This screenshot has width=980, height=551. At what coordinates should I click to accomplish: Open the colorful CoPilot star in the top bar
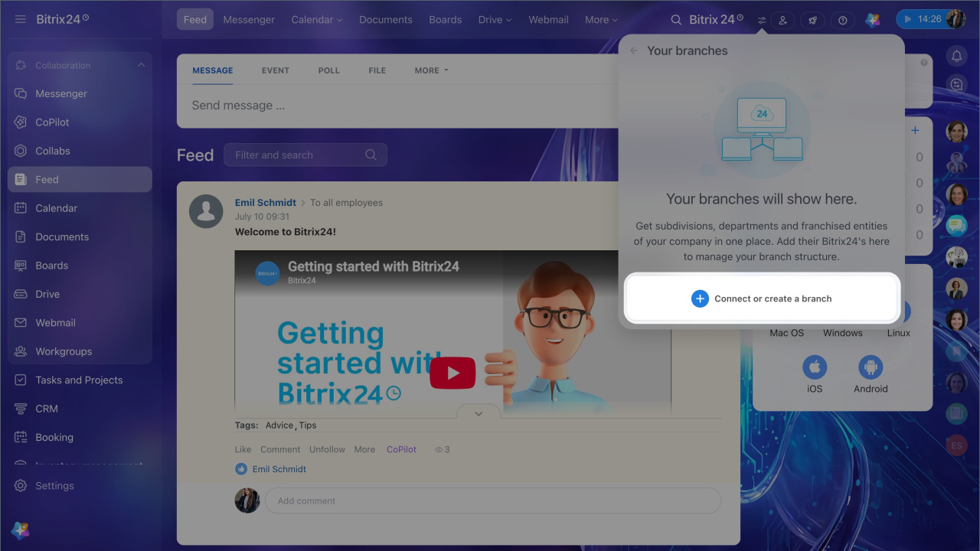(872, 20)
